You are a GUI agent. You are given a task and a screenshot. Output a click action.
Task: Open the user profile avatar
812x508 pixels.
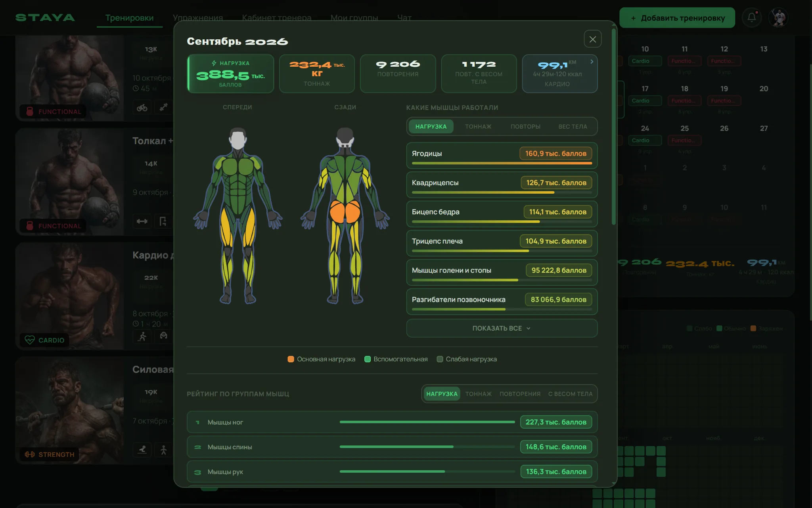click(x=778, y=17)
